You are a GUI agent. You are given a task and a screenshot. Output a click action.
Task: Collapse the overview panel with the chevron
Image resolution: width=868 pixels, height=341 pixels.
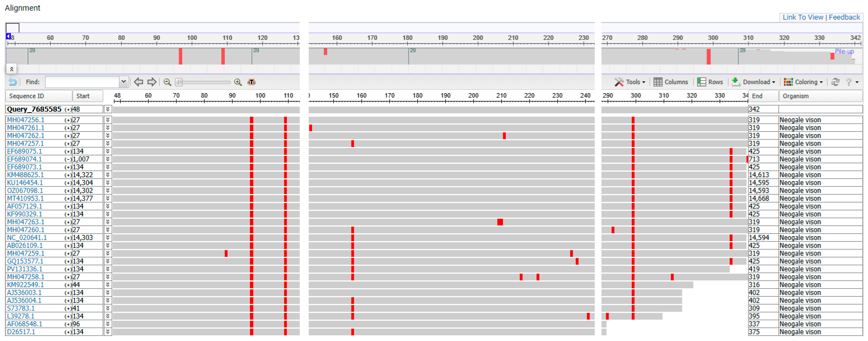tap(11, 69)
